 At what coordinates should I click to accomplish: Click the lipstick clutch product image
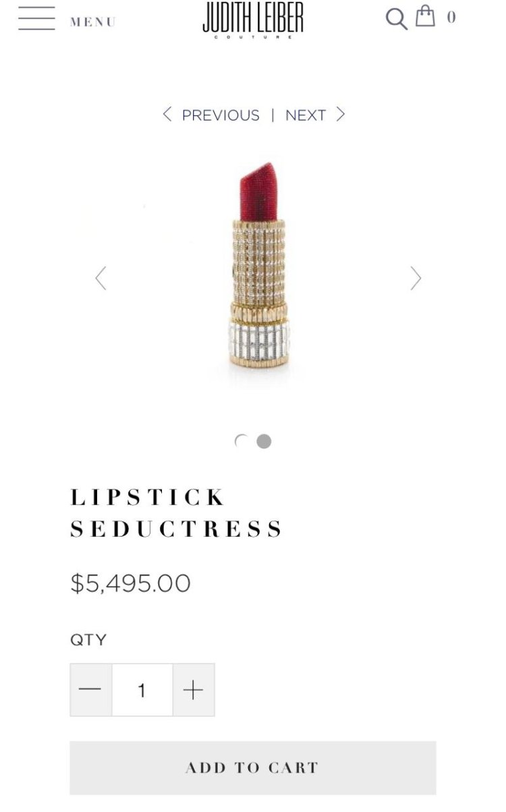pos(258,271)
